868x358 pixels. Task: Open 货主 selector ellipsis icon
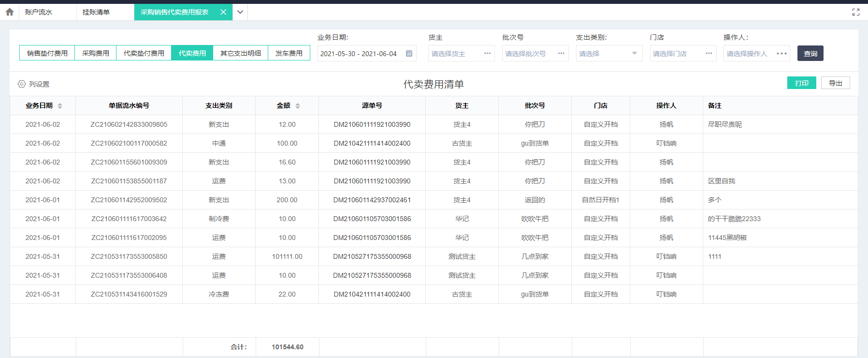pyautogui.click(x=487, y=53)
